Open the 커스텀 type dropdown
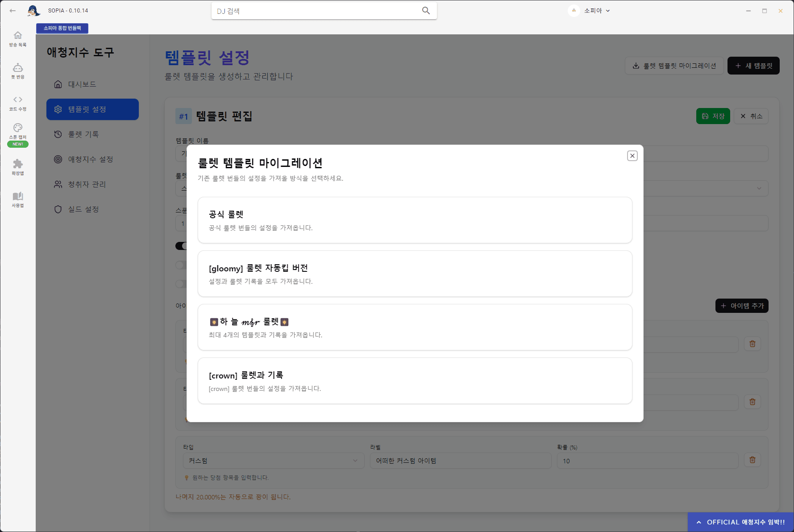 tap(273, 461)
